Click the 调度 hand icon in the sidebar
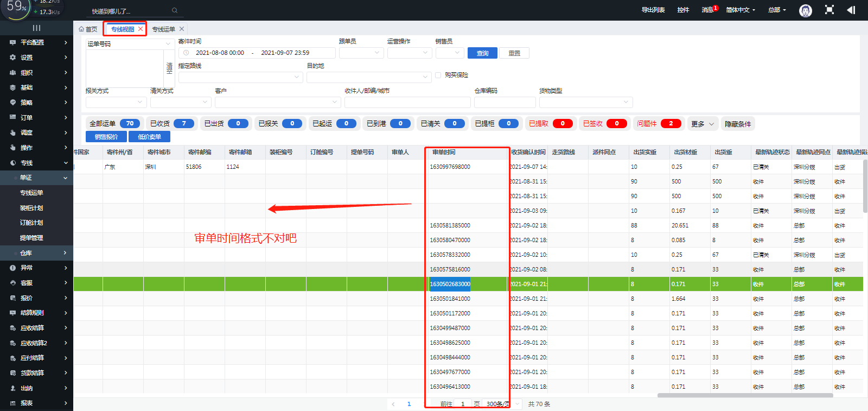This screenshot has width=868, height=411. [x=13, y=132]
